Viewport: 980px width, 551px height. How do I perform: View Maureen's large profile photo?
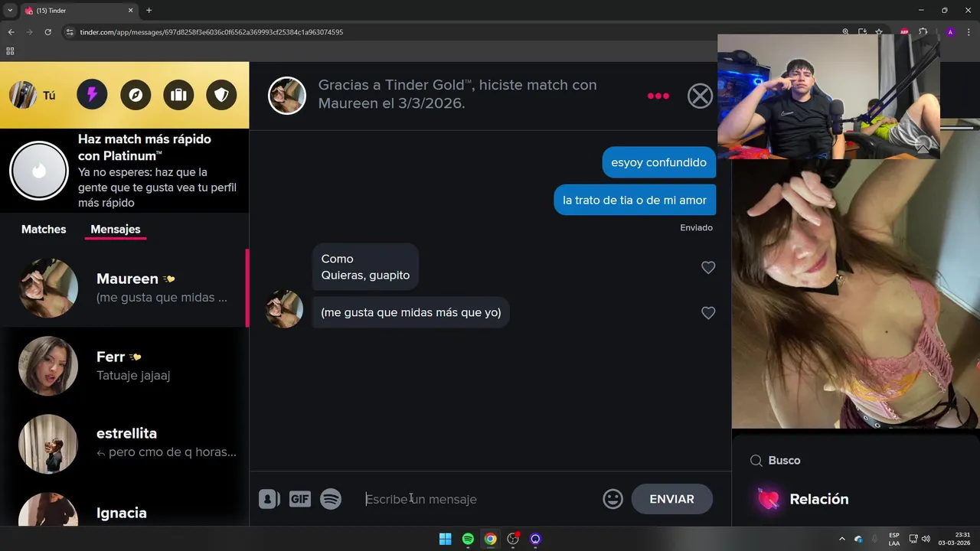855,294
